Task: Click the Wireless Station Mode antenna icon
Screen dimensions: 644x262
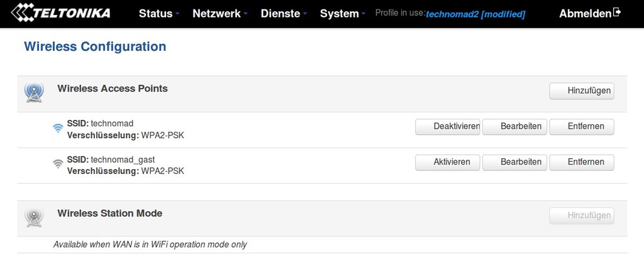Action: pos(34,217)
